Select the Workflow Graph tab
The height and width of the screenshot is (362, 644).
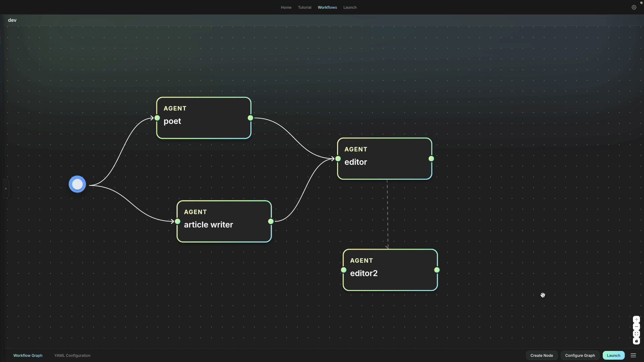(28, 356)
